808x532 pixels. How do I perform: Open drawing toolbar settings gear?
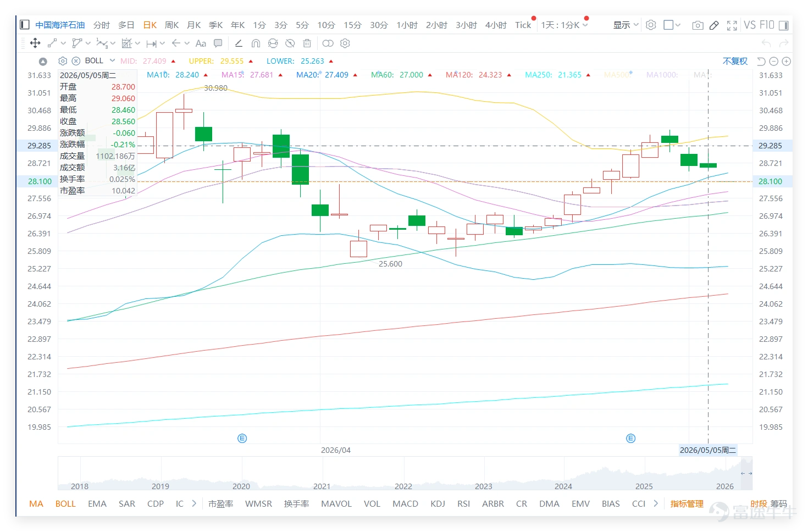(345, 43)
